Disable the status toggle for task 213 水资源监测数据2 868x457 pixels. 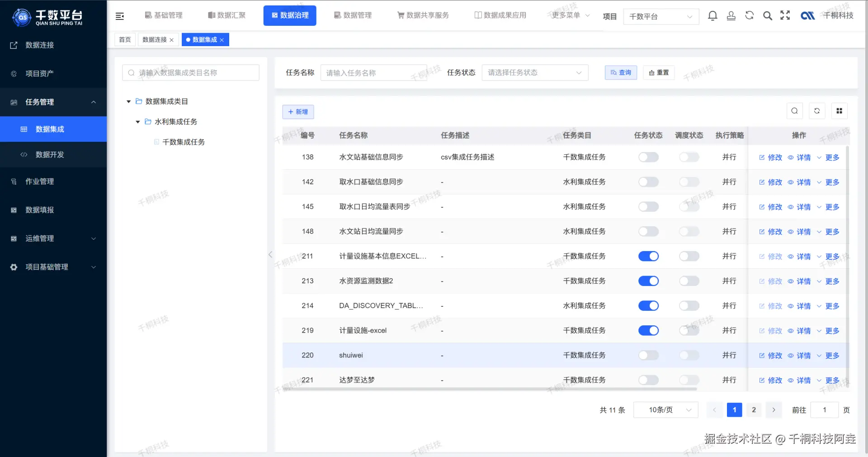(648, 281)
